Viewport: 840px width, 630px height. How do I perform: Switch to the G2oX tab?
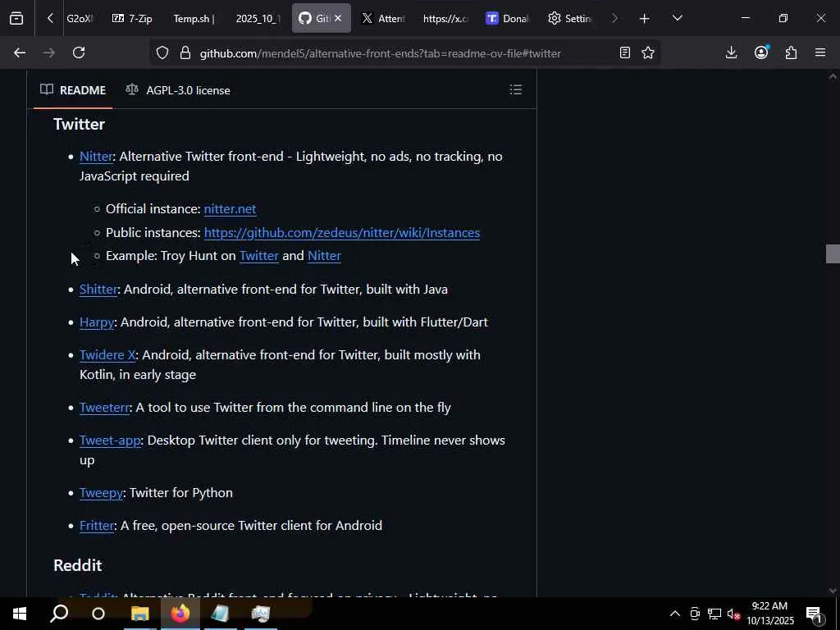(80, 19)
